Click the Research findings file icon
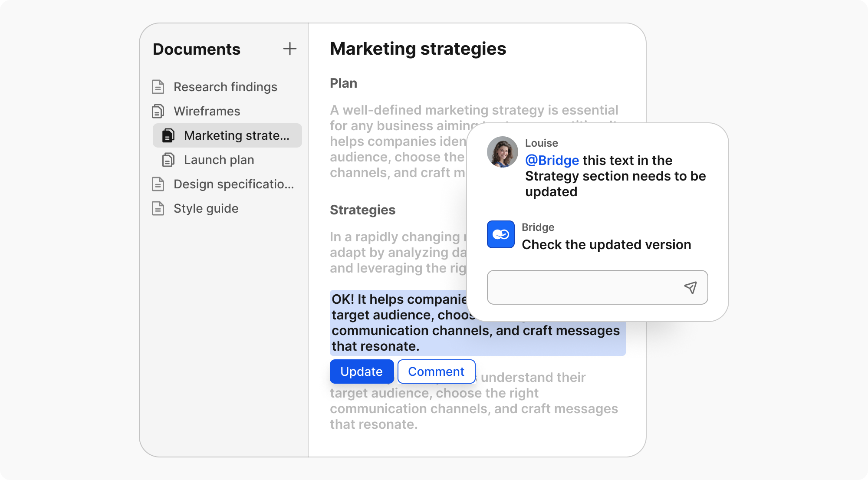Image resolution: width=868 pixels, height=480 pixels. (x=158, y=87)
